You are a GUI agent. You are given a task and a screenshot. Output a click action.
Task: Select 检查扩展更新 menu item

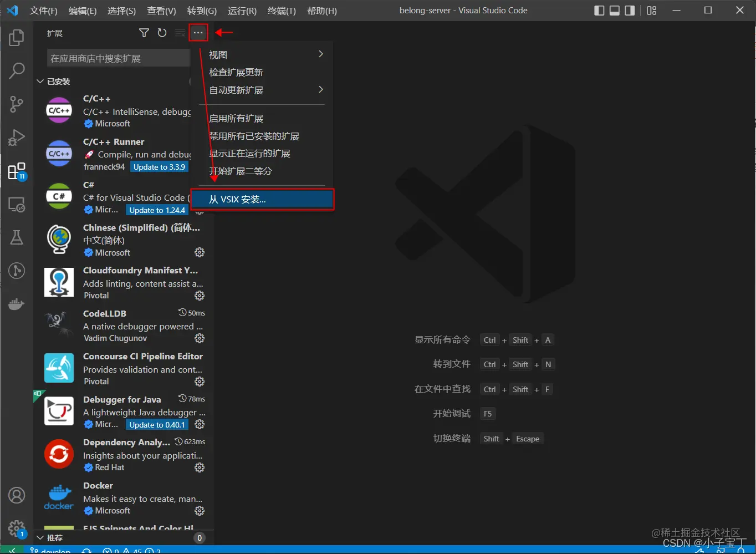262,72
